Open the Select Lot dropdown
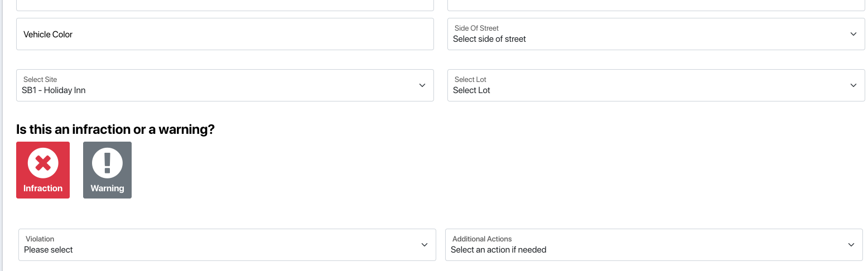The height and width of the screenshot is (271, 868). [x=655, y=85]
